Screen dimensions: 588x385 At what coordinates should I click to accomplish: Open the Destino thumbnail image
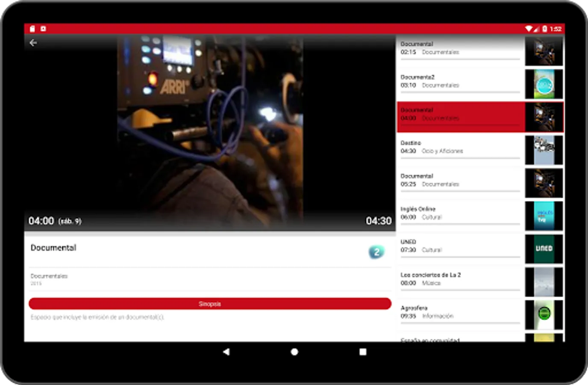[544, 150]
